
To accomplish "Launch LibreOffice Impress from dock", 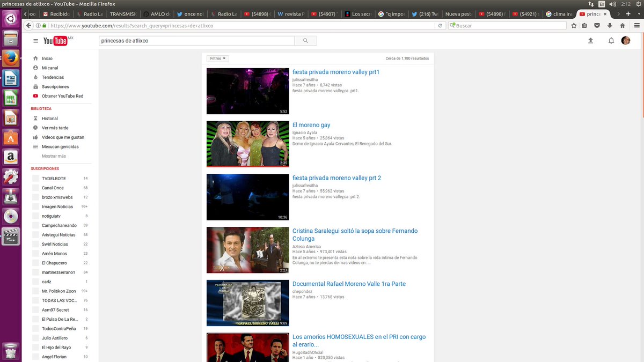I will [11, 118].
